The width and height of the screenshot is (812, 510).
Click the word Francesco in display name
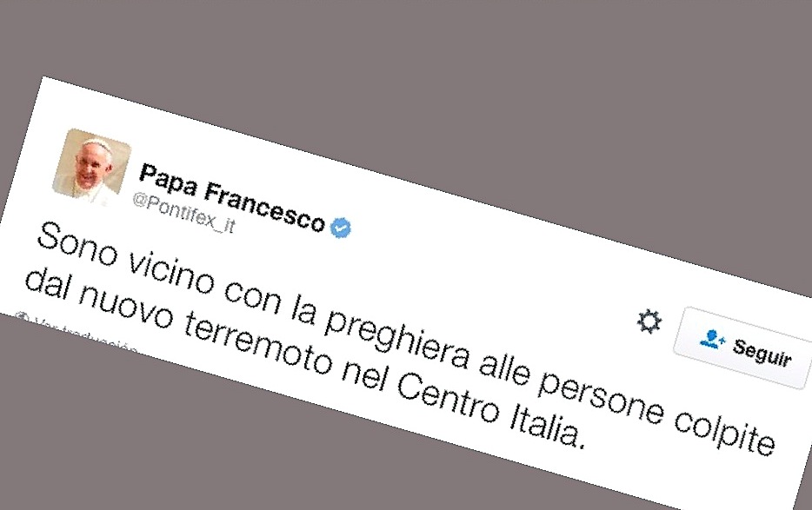[264, 206]
